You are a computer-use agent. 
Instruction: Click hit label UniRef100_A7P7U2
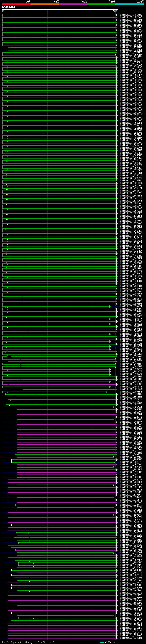tap(131, 48)
